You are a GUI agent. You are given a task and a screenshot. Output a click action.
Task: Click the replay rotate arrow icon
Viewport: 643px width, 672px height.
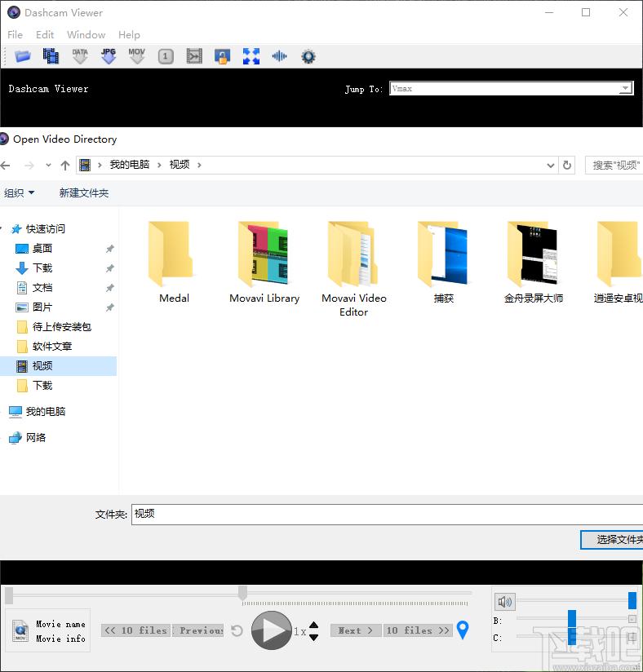click(237, 630)
